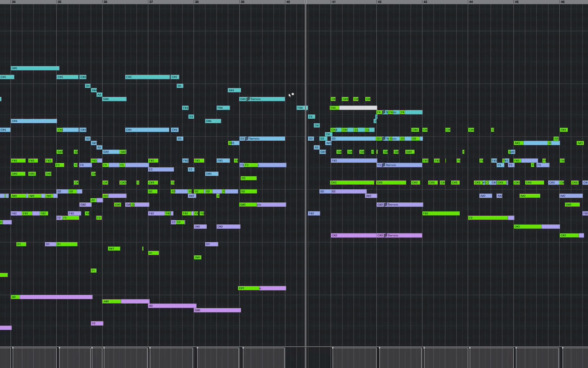Click bar 43 in the timeline ruler
The image size is (588, 368).
[x=425, y=2]
